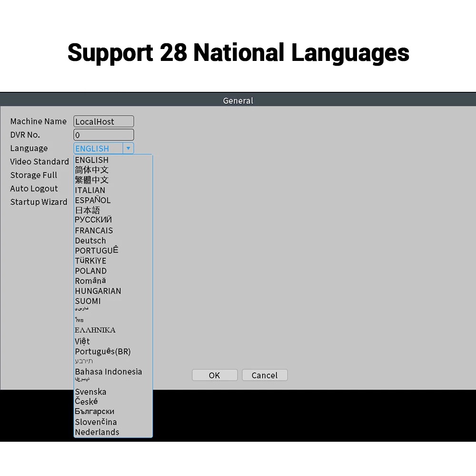Choose POLAND from the dropdown
Viewport: 476px width, 476px height.
tap(91, 271)
